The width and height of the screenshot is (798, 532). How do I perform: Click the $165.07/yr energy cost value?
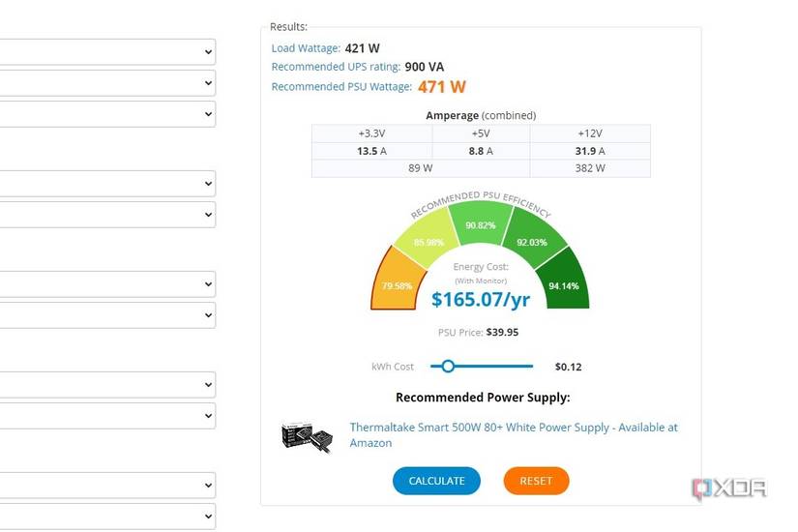point(481,299)
